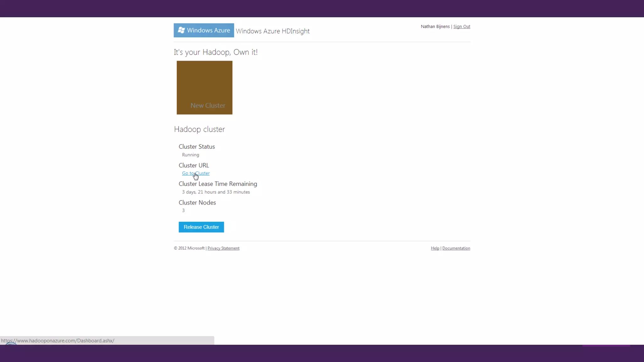
Task: Click the Windows Azure flag icon
Action: pyautogui.click(x=181, y=30)
